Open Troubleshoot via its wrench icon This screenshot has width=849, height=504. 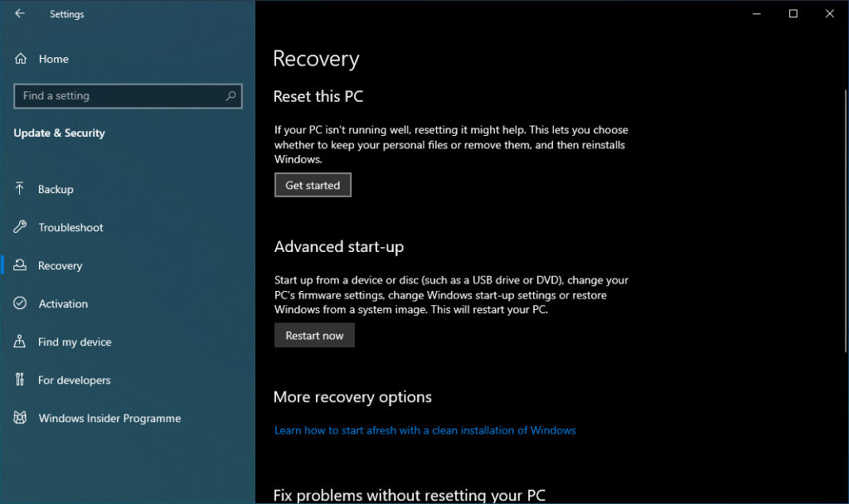[20, 227]
